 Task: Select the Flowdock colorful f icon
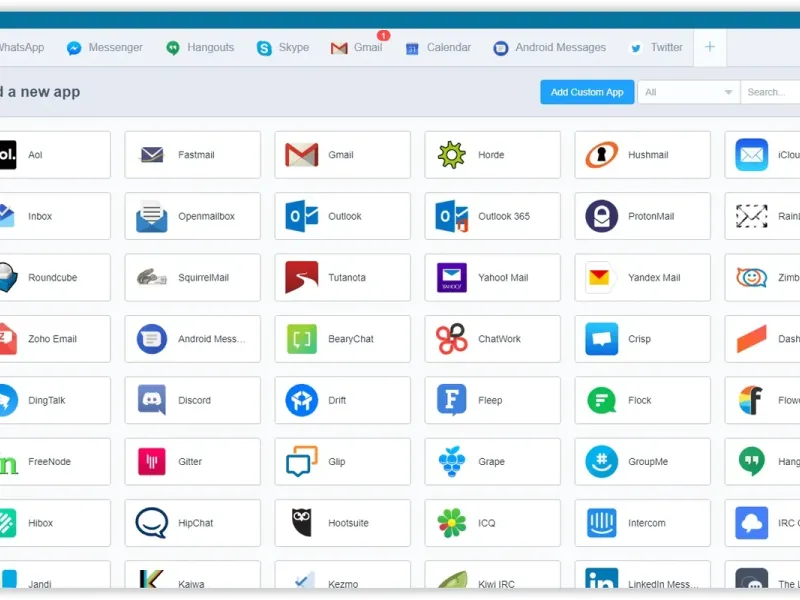click(752, 400)
